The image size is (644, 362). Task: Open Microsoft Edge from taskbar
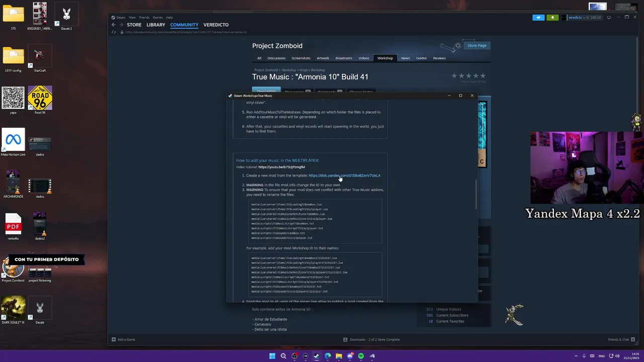(x=328, y=356)
